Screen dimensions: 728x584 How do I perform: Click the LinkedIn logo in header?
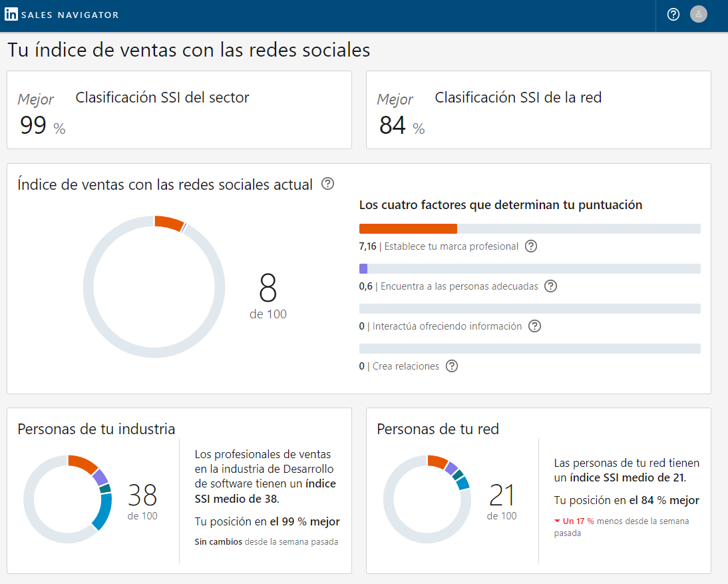tap(11, 14)
